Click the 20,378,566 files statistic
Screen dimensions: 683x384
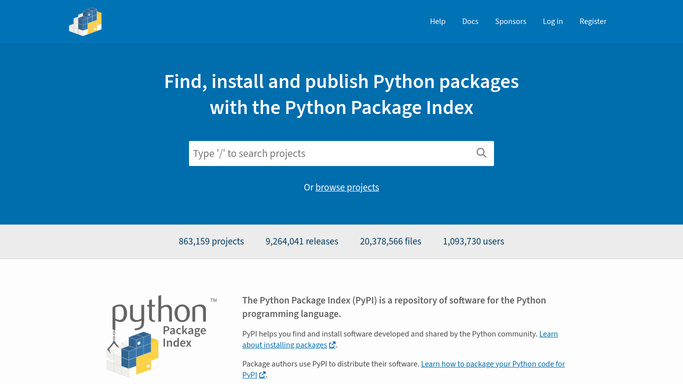point(390,241)
